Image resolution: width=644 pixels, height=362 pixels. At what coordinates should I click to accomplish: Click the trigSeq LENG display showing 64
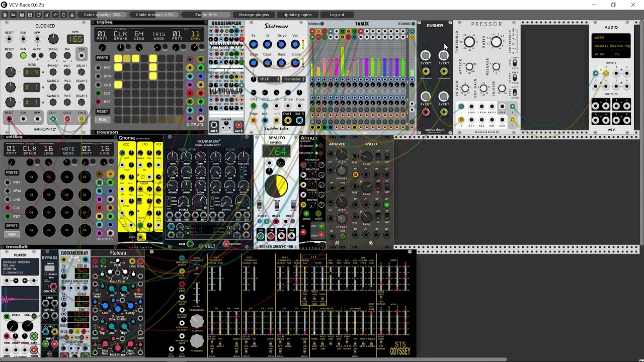[x=139, y=35]
